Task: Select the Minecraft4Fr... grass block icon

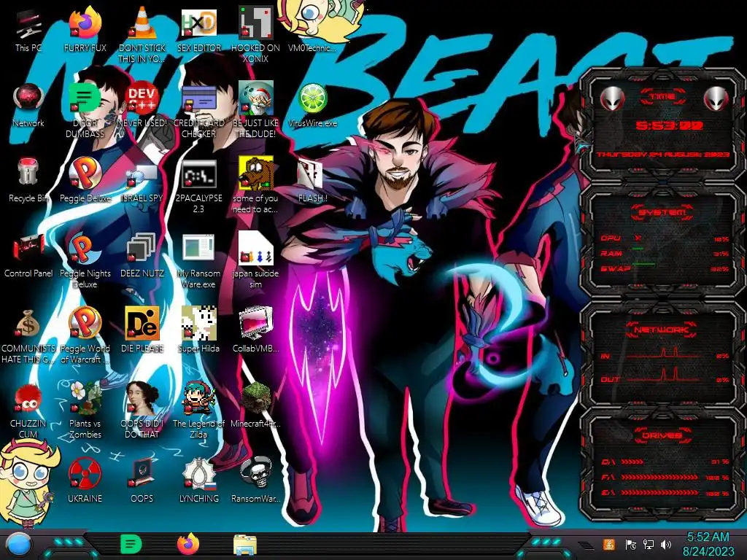Action: click(255, 405)
